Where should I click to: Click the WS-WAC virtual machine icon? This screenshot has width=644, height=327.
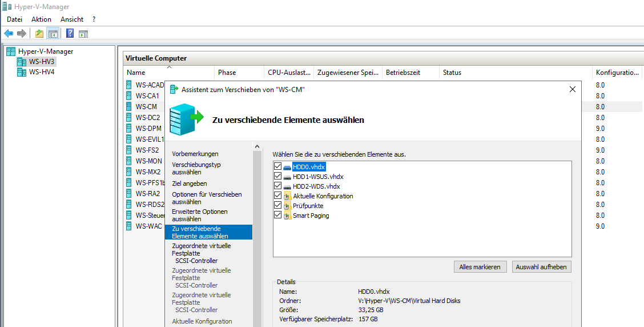(129, 226)
